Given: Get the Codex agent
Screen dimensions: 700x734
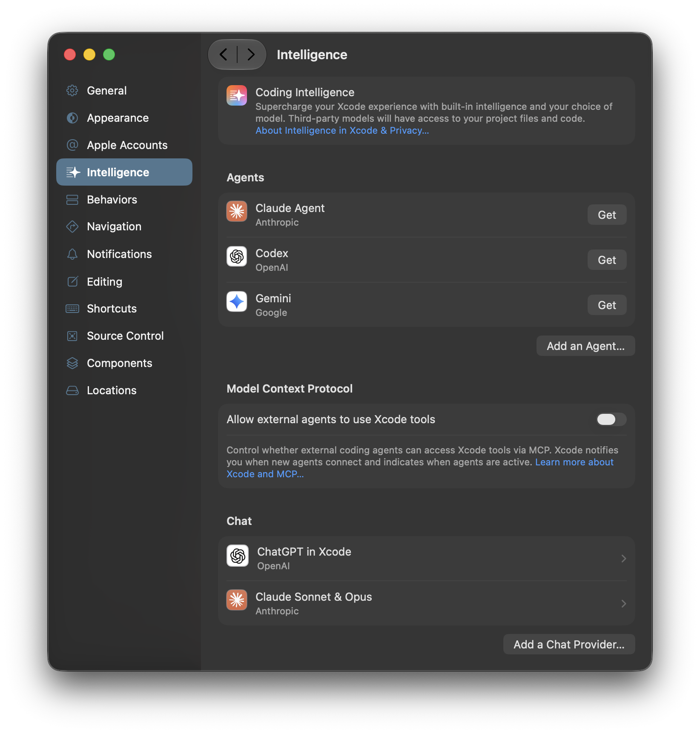Looking at the screenshot, I should (607, 260).
